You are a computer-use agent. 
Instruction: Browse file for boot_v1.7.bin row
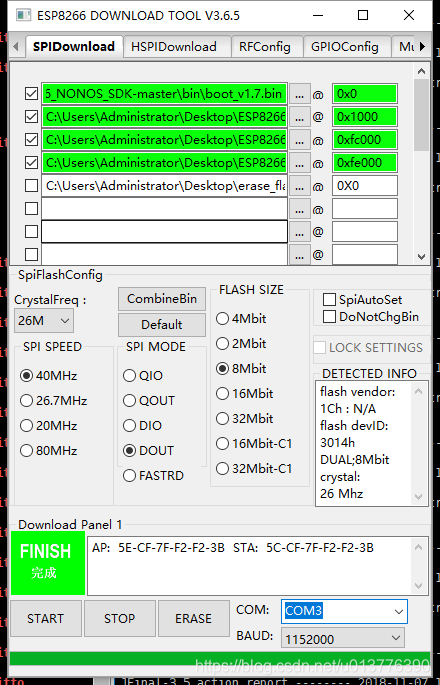(x=300, y=94)
